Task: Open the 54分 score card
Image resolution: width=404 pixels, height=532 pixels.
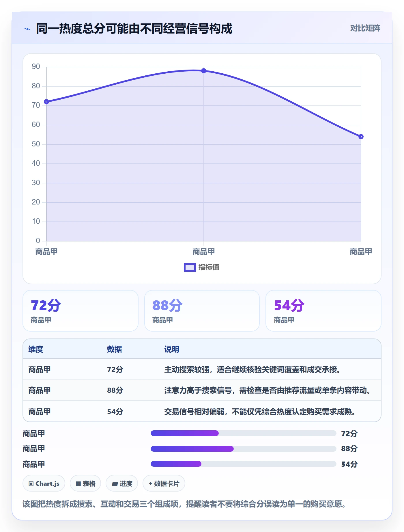Action: click(323, 311)
